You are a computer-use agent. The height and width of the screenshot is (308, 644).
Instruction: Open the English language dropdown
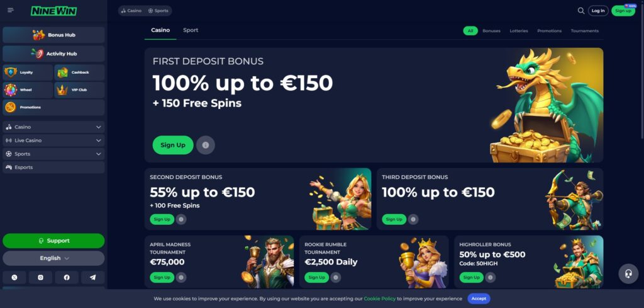[53, 258]
